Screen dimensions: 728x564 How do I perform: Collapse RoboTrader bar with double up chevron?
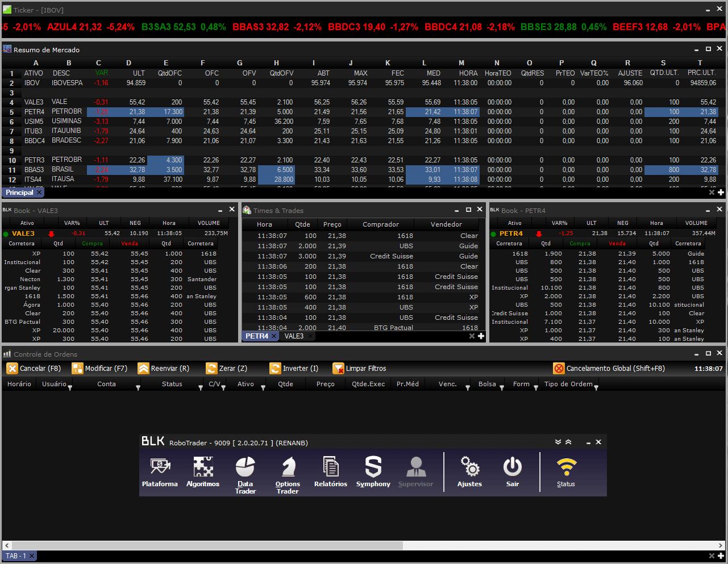coord(568,442)
